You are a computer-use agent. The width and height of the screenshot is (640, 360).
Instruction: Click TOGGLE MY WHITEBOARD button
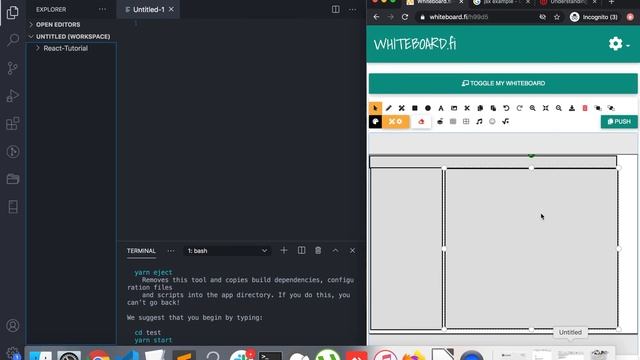[503, 83]
